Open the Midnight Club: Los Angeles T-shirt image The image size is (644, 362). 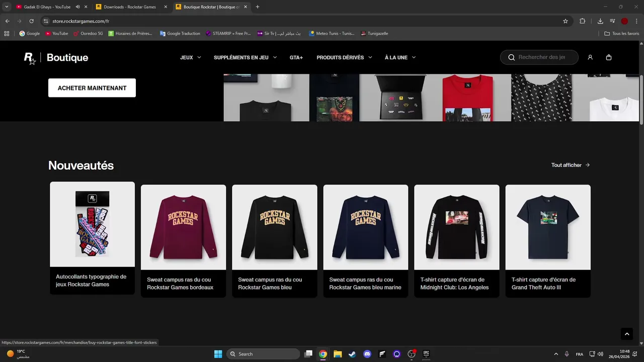(x=457, y=227)
